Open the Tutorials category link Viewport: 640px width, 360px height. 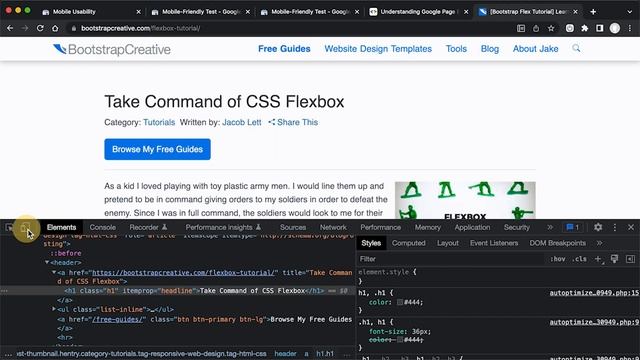click(159, 122)
